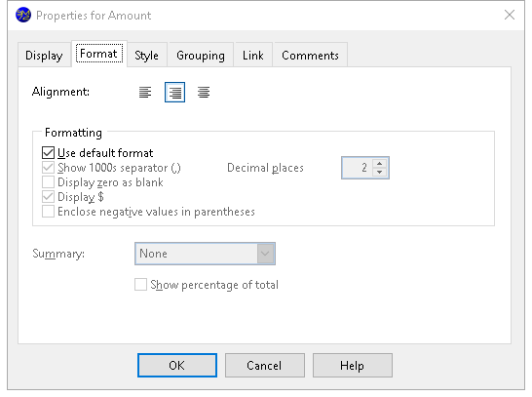
Task: Confirm changes with the OK button
Action: point(177,366)
